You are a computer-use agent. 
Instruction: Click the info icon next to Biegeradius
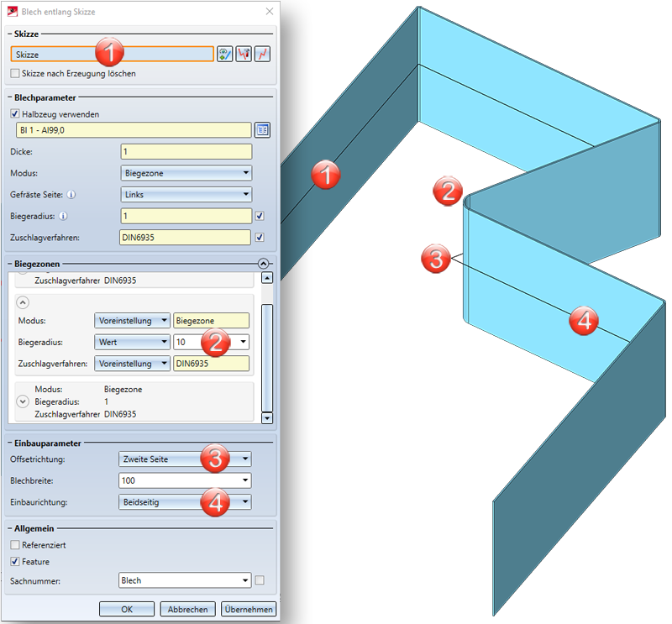coord(63,216)
